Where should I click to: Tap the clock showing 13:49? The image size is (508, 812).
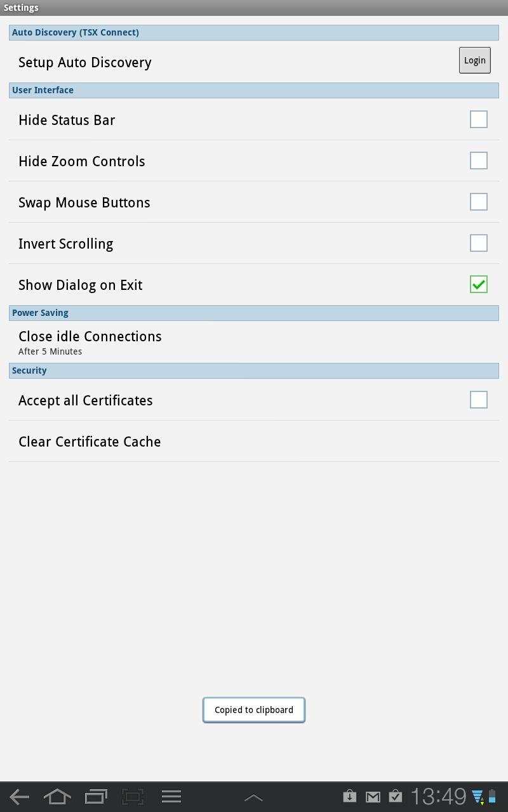tap(439, 796)
